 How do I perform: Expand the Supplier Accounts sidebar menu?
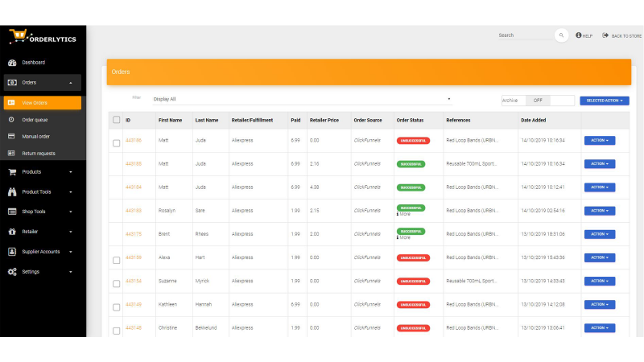click(x=71, y=252)
